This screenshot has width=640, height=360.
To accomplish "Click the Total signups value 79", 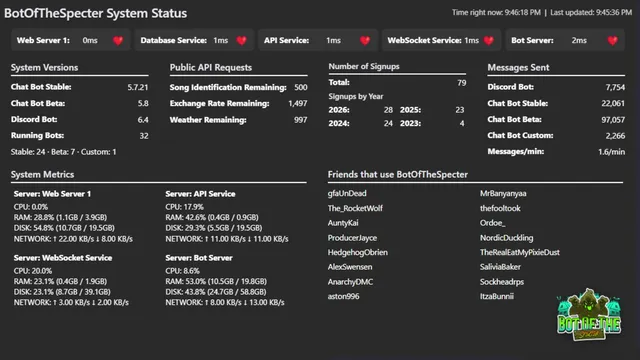I will [462, 83].
